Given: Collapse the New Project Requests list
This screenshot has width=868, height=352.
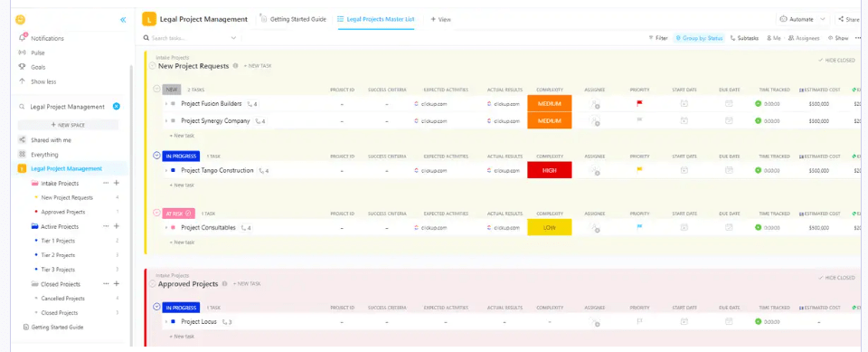Looking at the screenshot, I should click(152, 65).
